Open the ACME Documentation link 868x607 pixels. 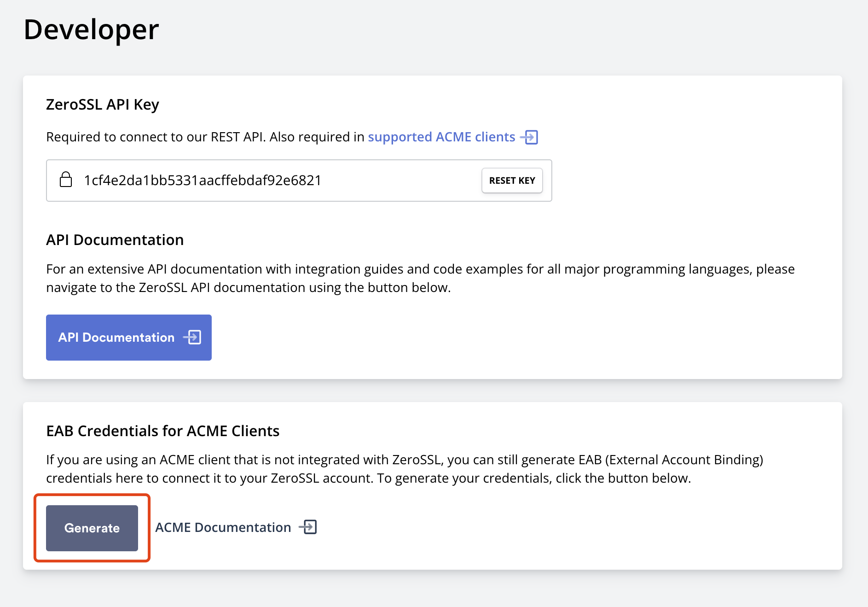tap(223, 527)
